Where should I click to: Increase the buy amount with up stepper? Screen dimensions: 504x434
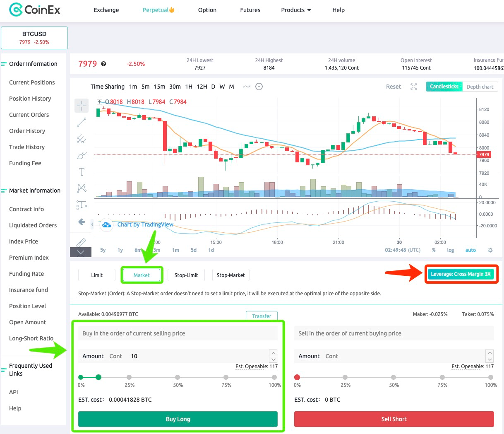273,353
